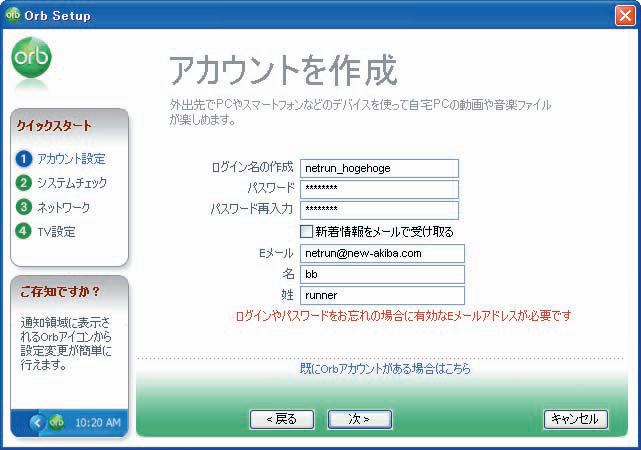Click the red Eメール warning message

coord(403,316)
